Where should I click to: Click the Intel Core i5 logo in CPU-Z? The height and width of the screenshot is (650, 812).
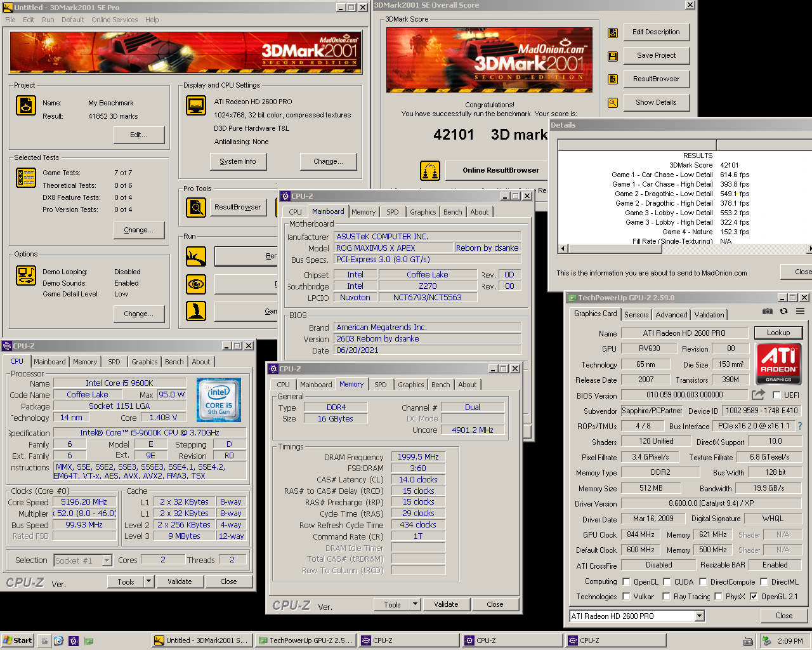[219, 400]
